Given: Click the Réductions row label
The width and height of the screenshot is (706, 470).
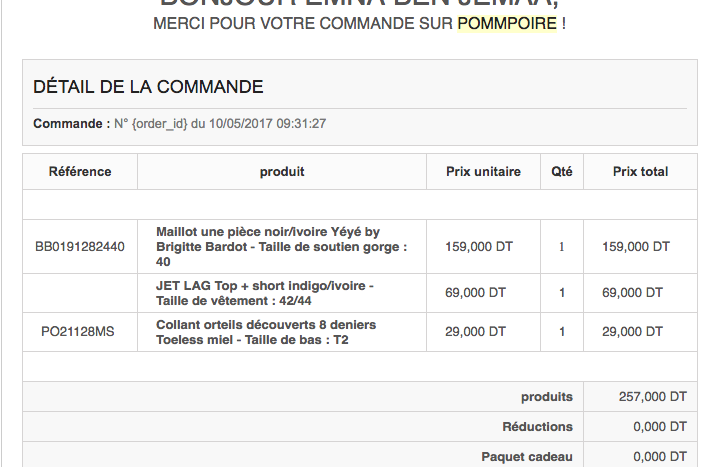Looking at the screenshot, I should [x=538, y=426].
